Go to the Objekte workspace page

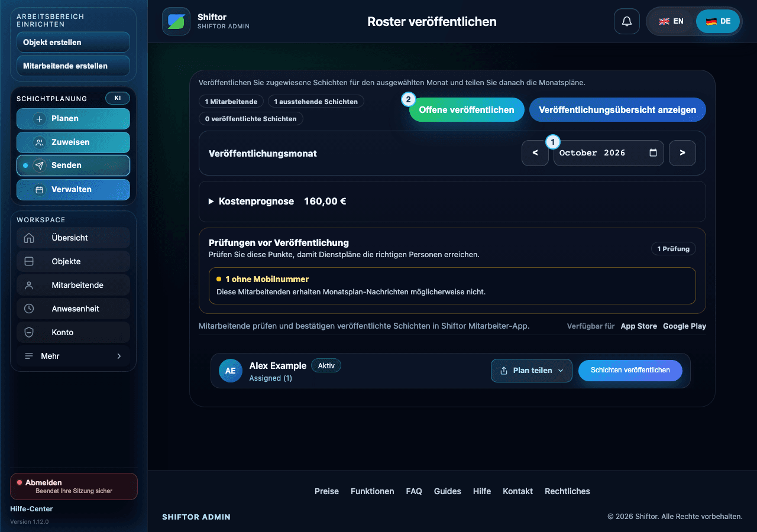[x=73, y=261]
